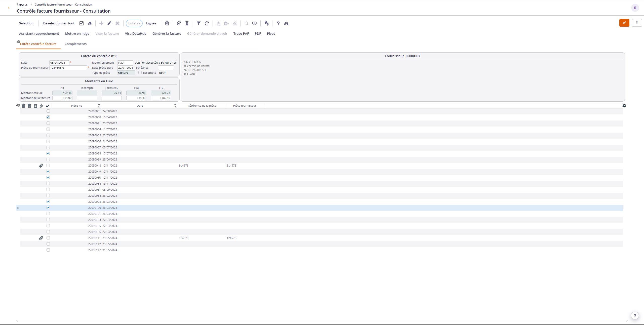644x325 pixels.
Task: Click Montant de la facture TTC field
Action: click(x=161, y=98)
